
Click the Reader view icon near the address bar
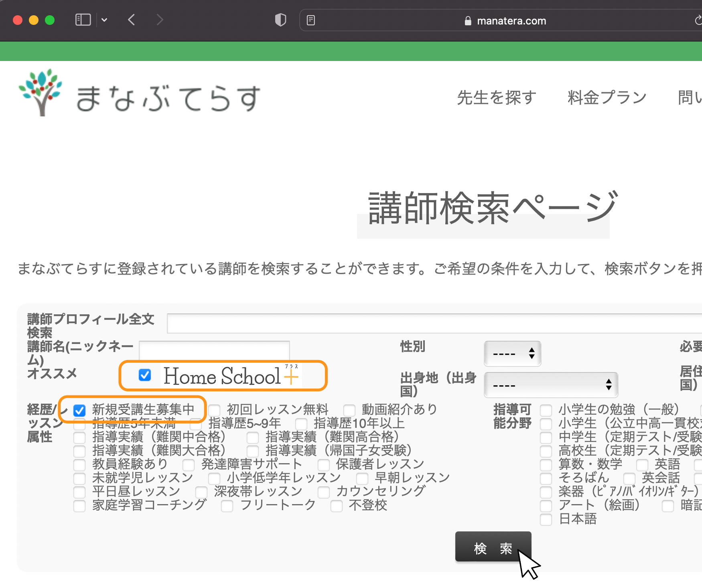(310, 20)
